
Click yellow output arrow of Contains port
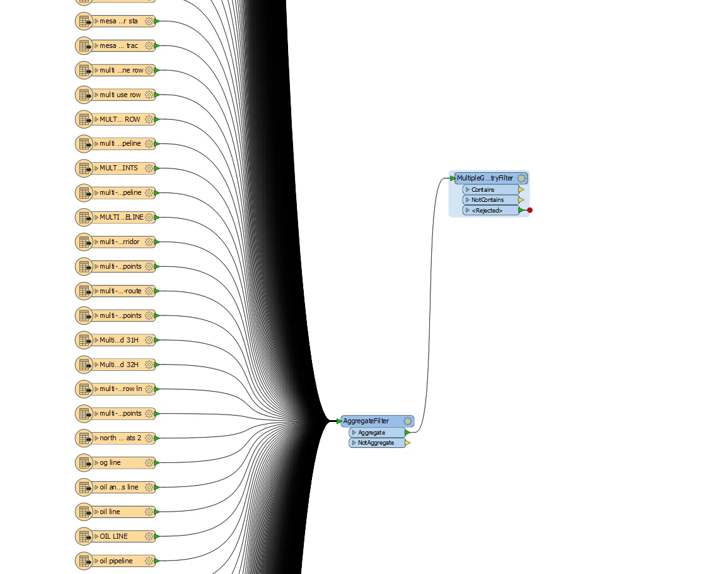click(x=521, y=190)
